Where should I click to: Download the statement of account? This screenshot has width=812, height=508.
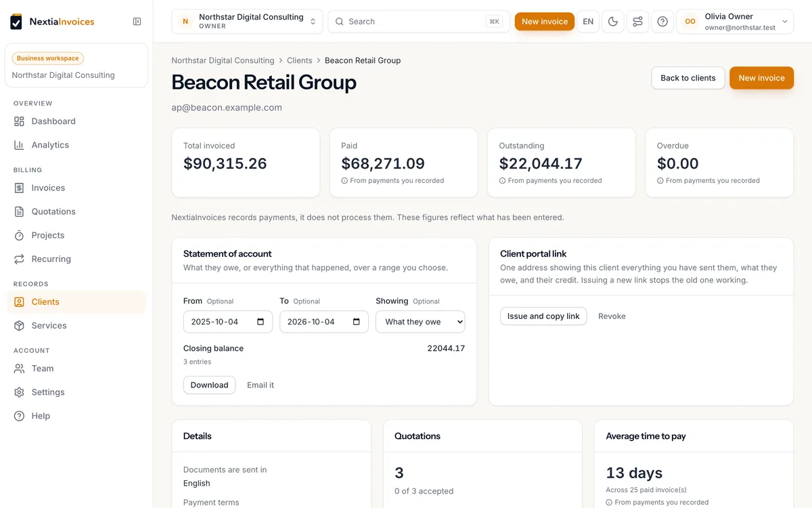click(209, 385)
